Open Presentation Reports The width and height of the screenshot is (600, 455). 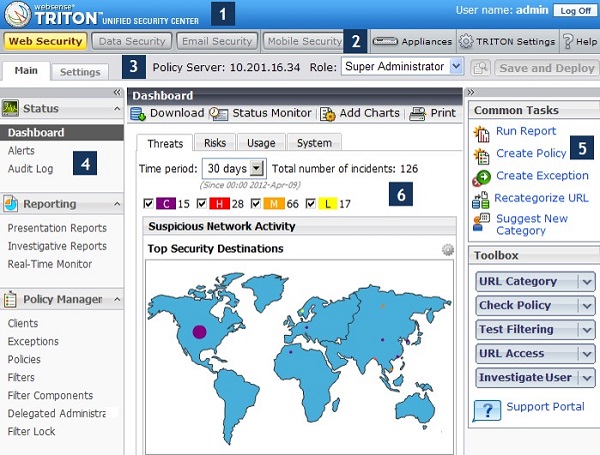click(x=57, y=228)
